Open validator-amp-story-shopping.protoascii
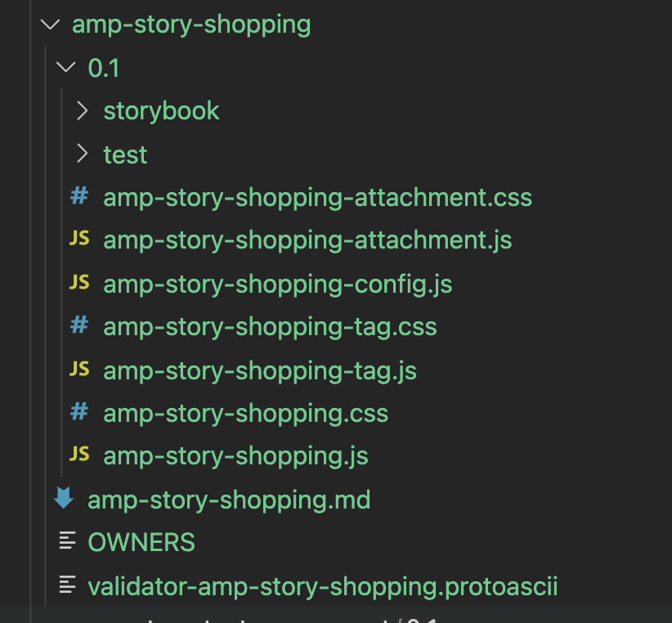672x623 pixels. coord(321,585)
